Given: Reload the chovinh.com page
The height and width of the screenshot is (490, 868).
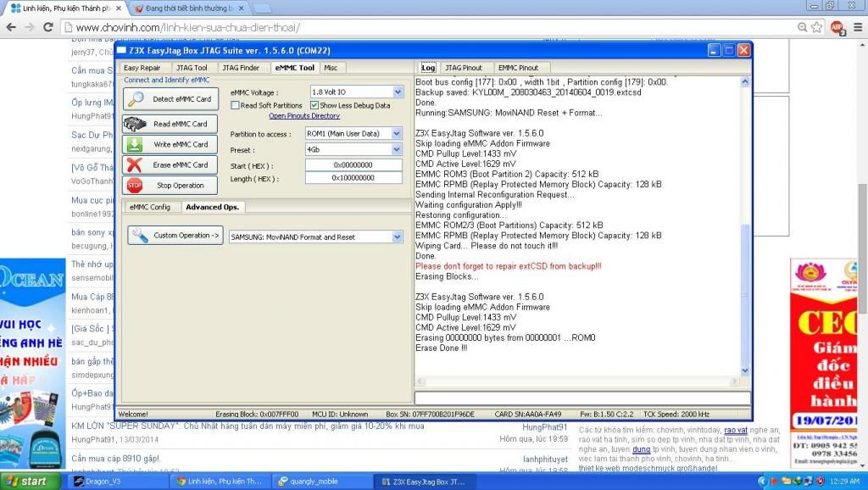Looking at the screenshot, I should [48, 27].
